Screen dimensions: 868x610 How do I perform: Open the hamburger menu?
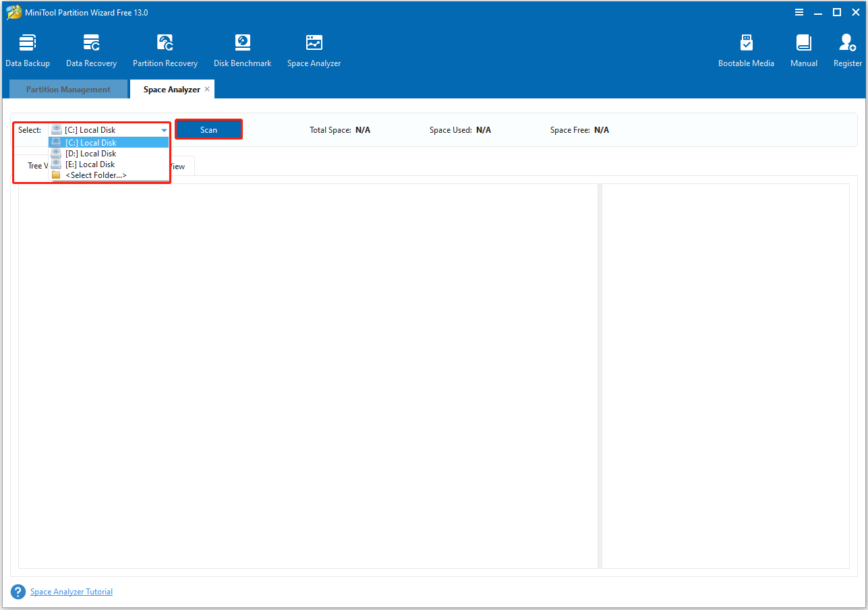point(799,12)
